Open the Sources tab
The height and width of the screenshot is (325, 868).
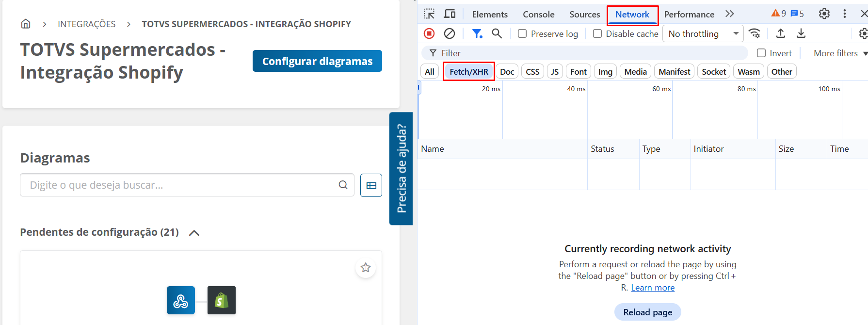pyautogui.click(x=584, y=14)
